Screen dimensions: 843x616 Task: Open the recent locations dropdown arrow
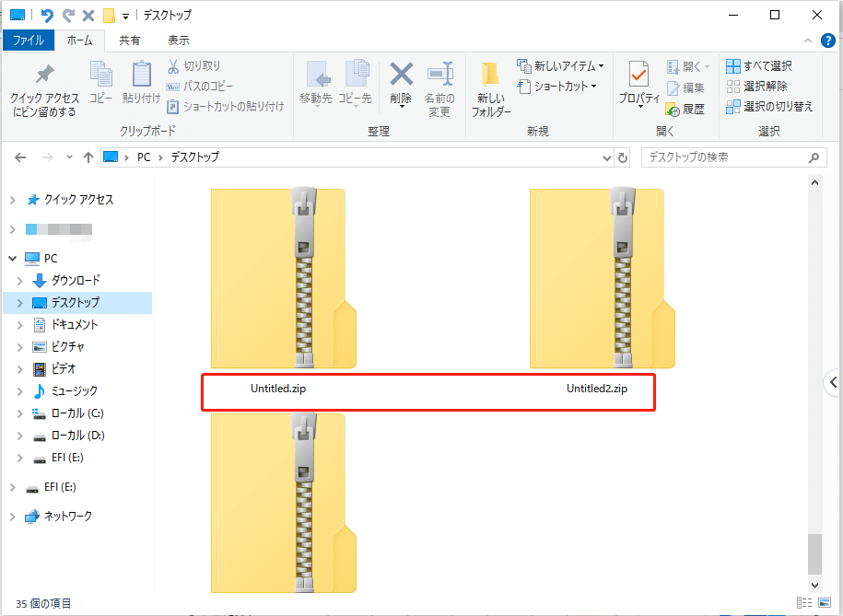[x=69, y=157]
